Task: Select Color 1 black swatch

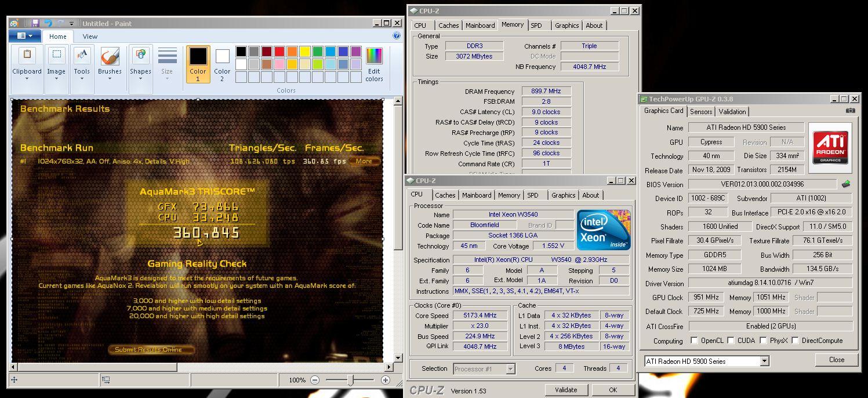Action: tap(198, 56)
